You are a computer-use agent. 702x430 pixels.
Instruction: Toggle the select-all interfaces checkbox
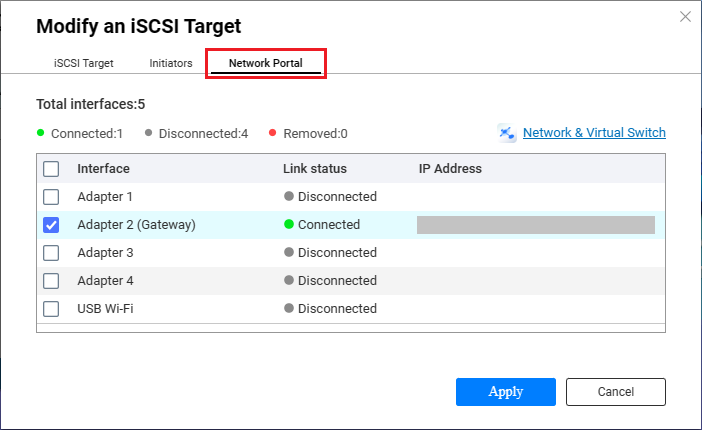coord(51,169)
